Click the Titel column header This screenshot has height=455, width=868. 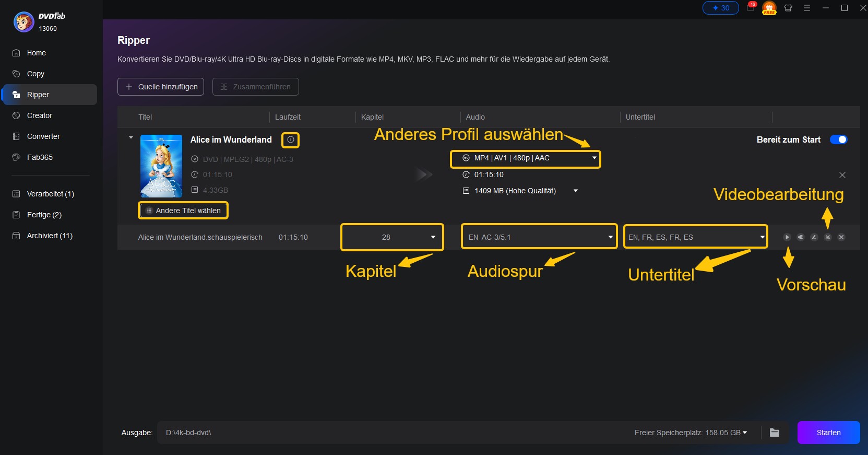[x=145, y=117]
